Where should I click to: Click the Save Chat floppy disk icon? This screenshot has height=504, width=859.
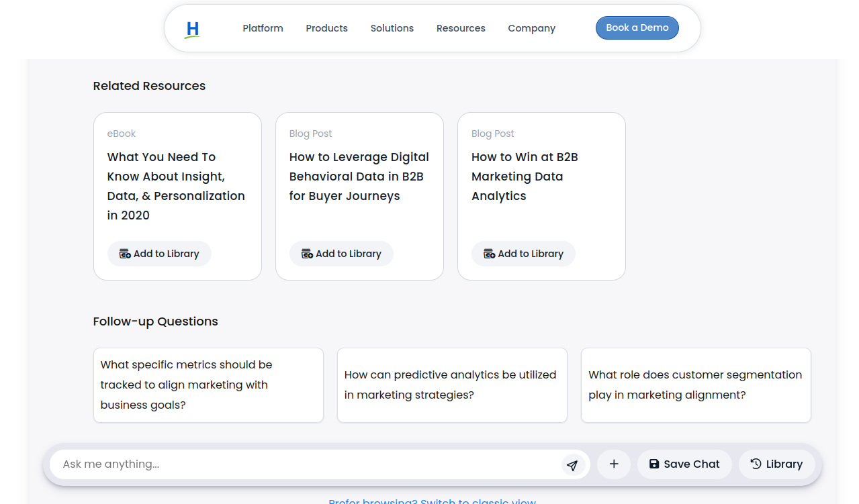coord(653,464)
